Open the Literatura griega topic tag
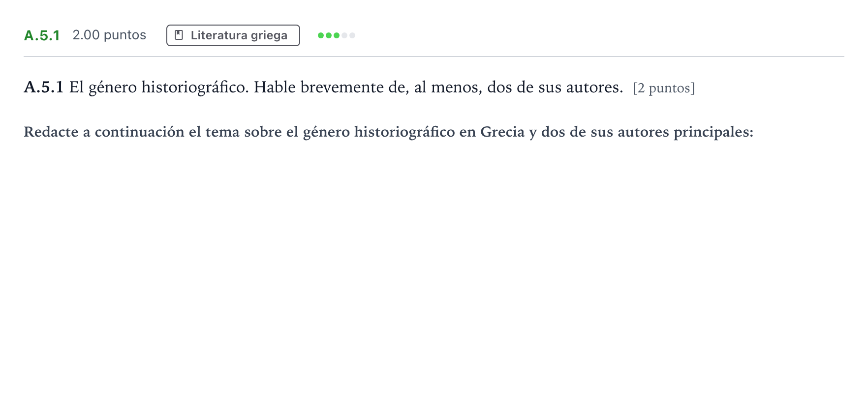 coord(233,35)
